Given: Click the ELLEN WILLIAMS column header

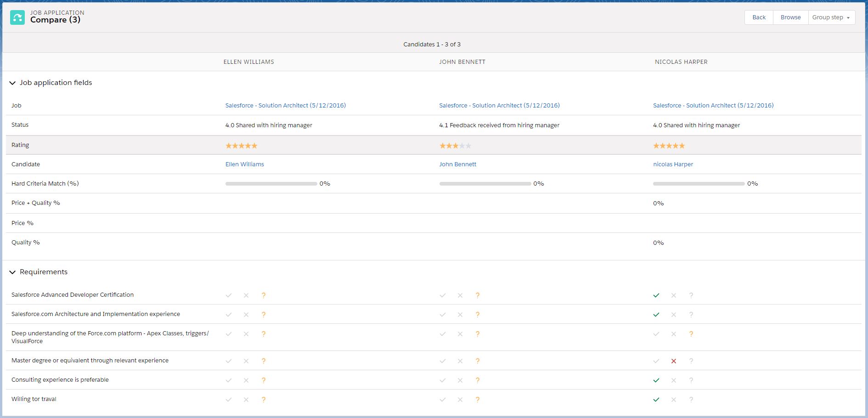Looking at the screenshot, I should (248, 62).
